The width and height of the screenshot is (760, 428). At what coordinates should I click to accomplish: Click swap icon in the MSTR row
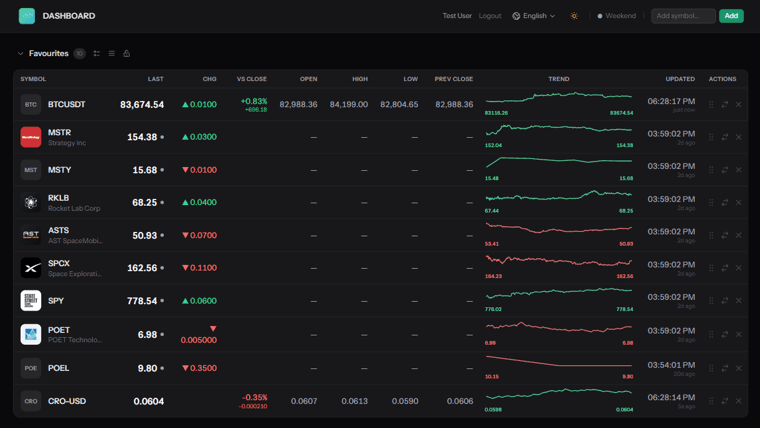pos(725,137)
